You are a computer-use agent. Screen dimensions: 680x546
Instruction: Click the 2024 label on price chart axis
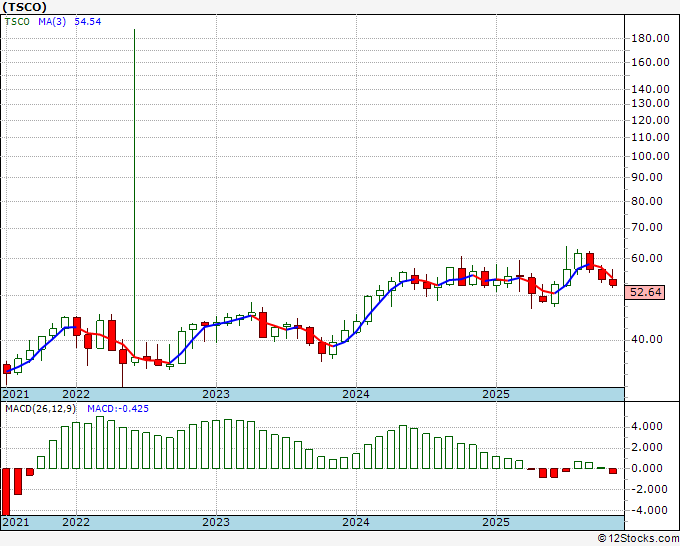pyautogui.click(x=357, y=394)
